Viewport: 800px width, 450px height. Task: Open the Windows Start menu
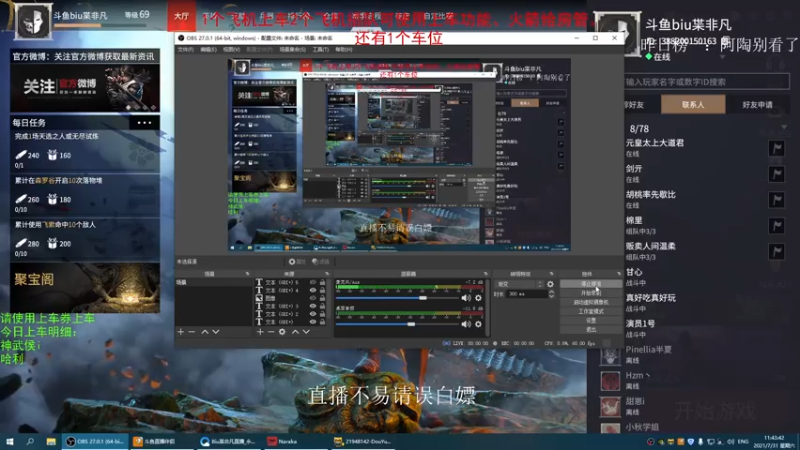point(9,441)
